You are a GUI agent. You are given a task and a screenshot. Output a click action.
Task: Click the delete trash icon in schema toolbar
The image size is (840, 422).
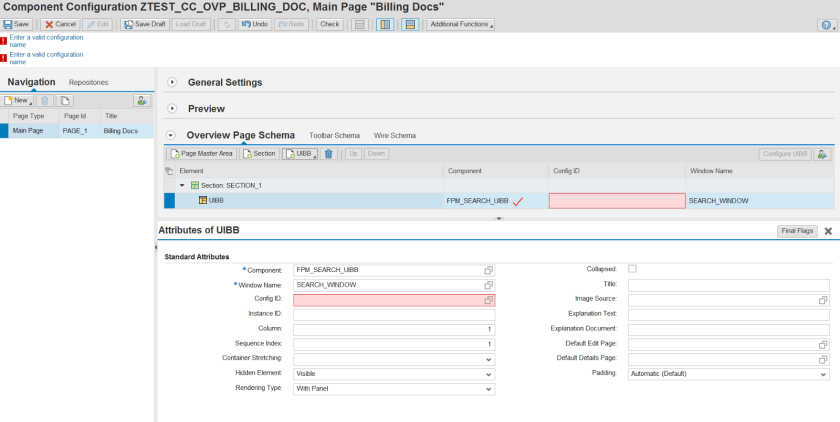tap(328, 154)
